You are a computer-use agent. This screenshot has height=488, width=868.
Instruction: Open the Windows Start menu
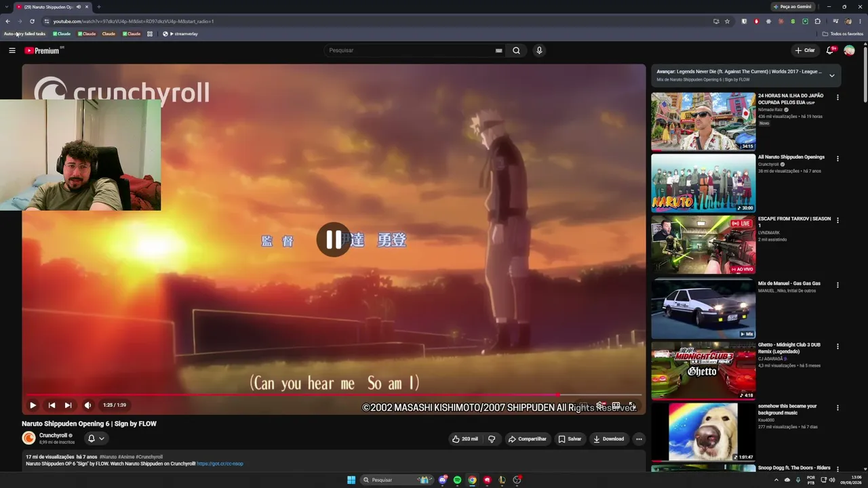tap(351, 480)
